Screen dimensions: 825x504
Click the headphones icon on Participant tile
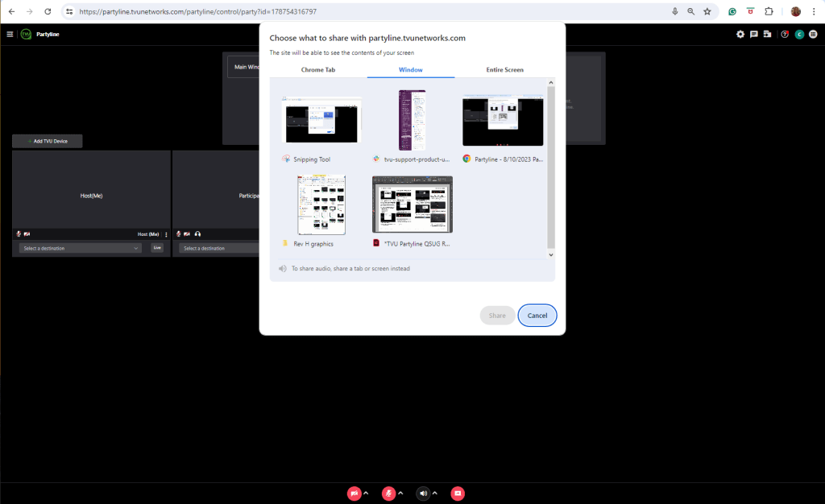(197, 233)
